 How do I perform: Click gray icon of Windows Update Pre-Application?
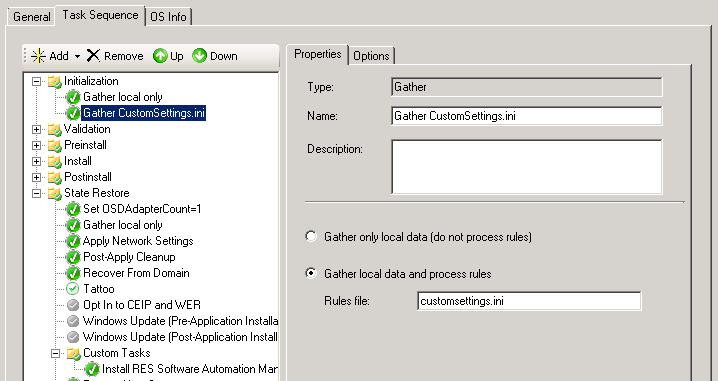pos(73,321)
